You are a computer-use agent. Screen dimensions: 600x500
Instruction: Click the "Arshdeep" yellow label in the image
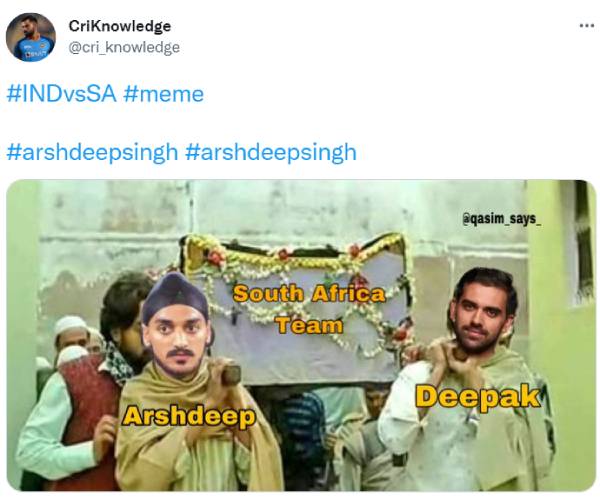(x=189, y=416)
